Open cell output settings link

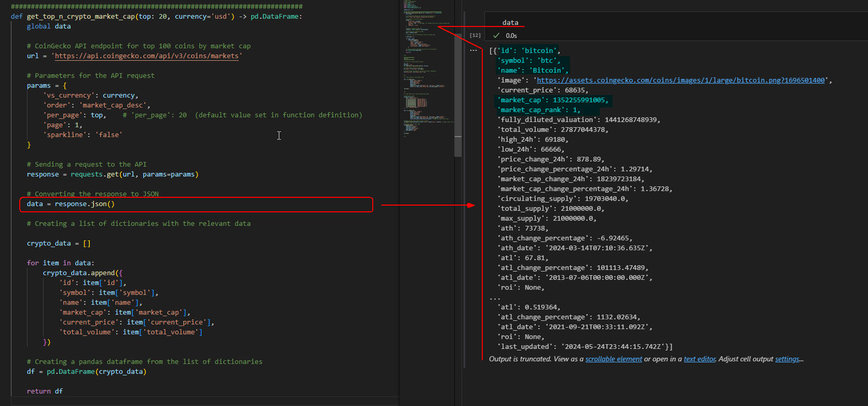coord(787,359)
